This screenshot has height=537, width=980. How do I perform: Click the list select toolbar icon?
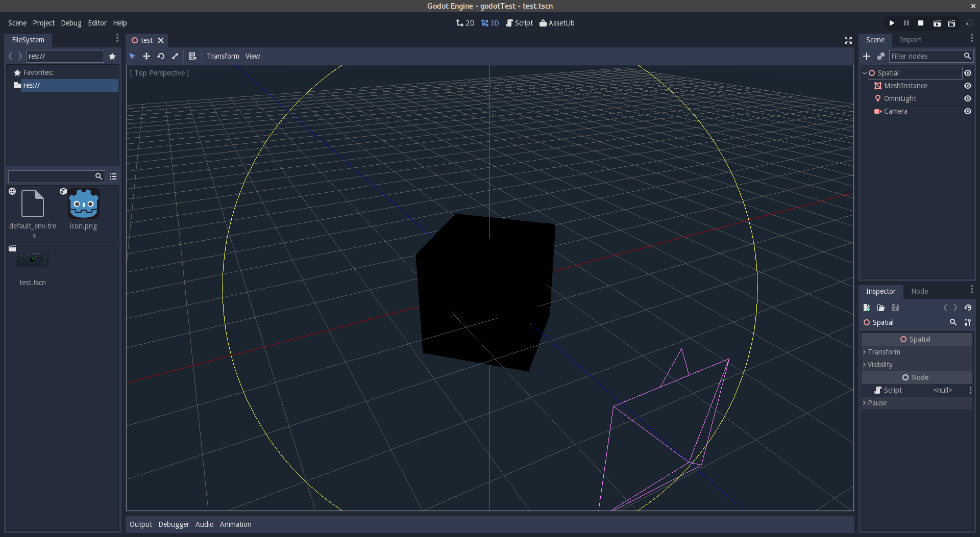192,56
